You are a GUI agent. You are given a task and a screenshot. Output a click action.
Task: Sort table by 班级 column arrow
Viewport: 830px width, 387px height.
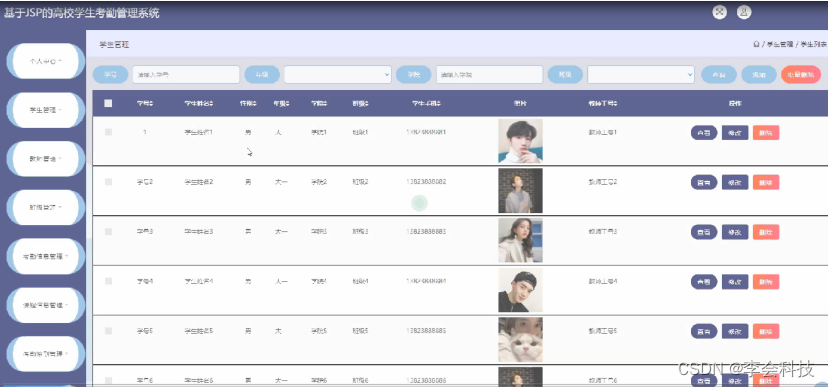(x=367, y=103)
